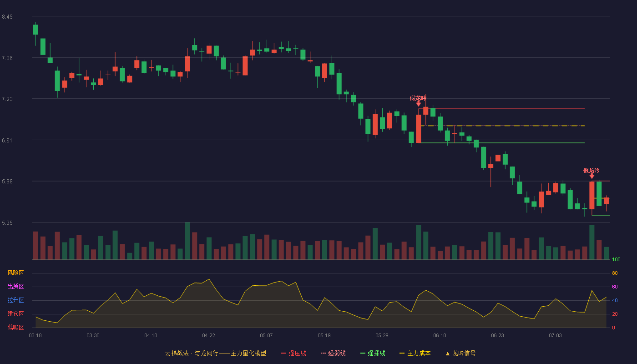Click the tallest volume bar near 04-22
Screen dimensions: 637x364
(x=187, y=241)
